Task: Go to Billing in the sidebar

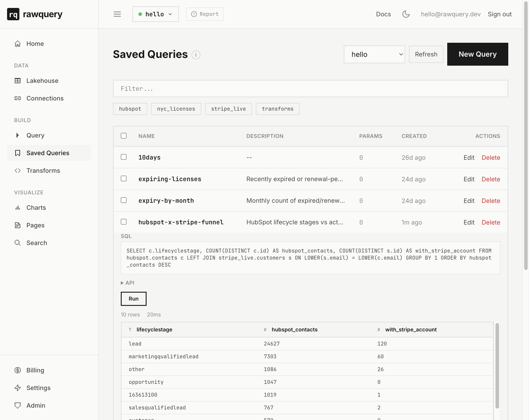Action: (x=35, y=370)
